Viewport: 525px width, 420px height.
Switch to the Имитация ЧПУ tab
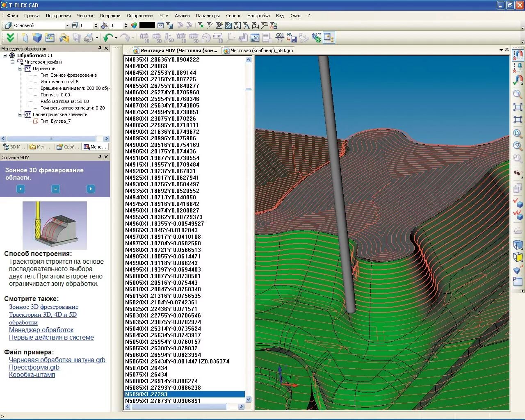pos(176,50)
